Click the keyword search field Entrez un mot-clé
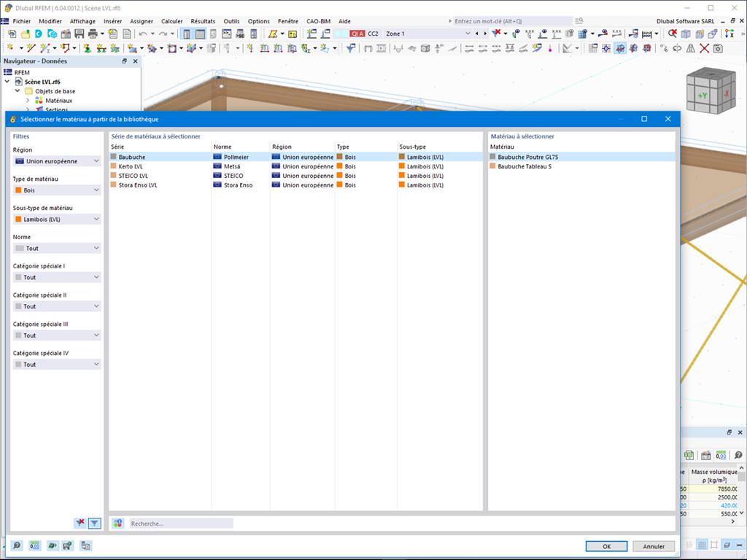 tap(512, 21)
